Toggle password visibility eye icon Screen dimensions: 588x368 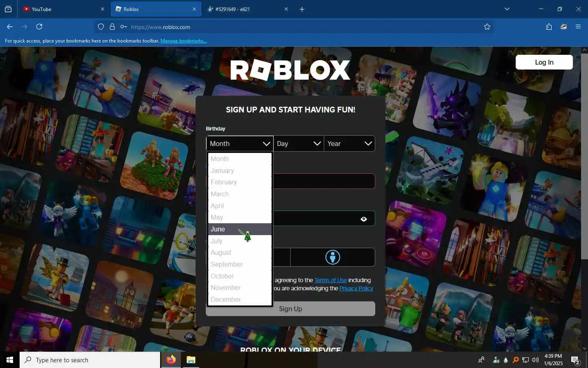(x=364, y=219)
